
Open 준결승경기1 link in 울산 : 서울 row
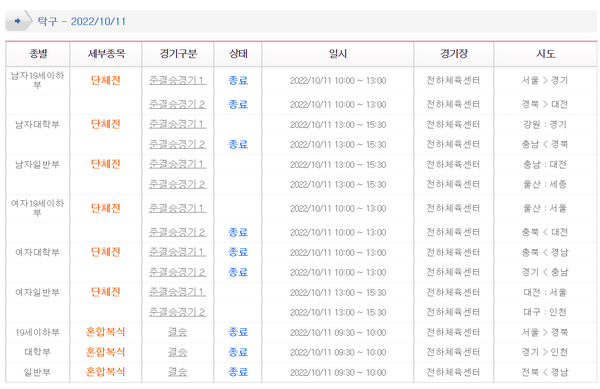pyautogui.click(x=177, y=208)
